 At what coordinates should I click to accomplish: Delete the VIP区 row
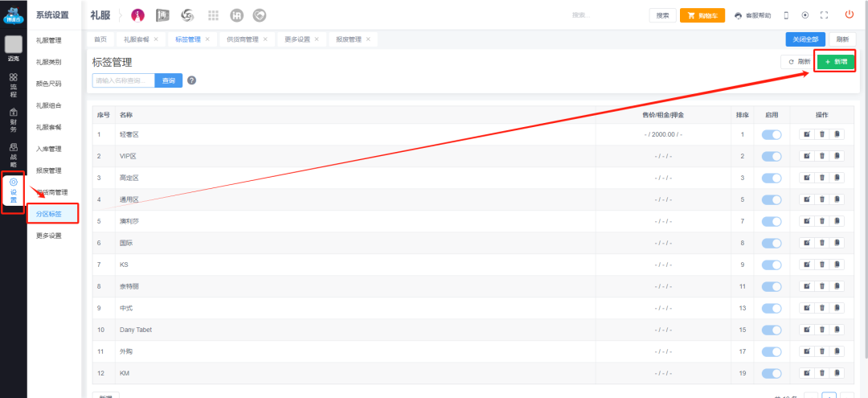(x=821, y=156)
